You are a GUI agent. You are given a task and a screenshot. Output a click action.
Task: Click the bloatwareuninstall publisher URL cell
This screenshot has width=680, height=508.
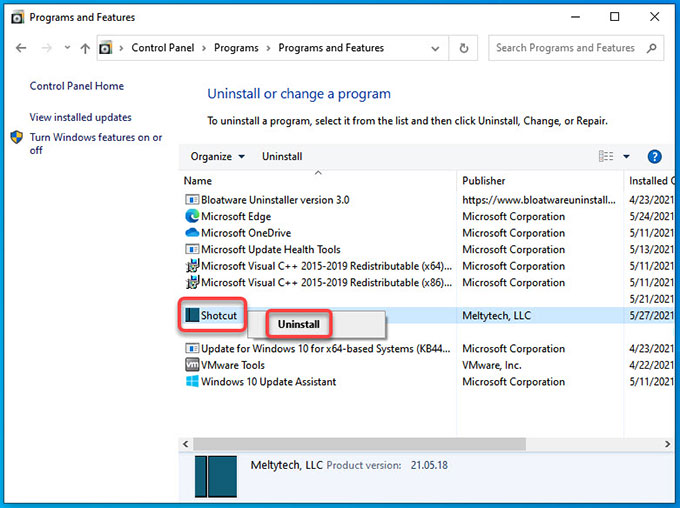(539, 200)
